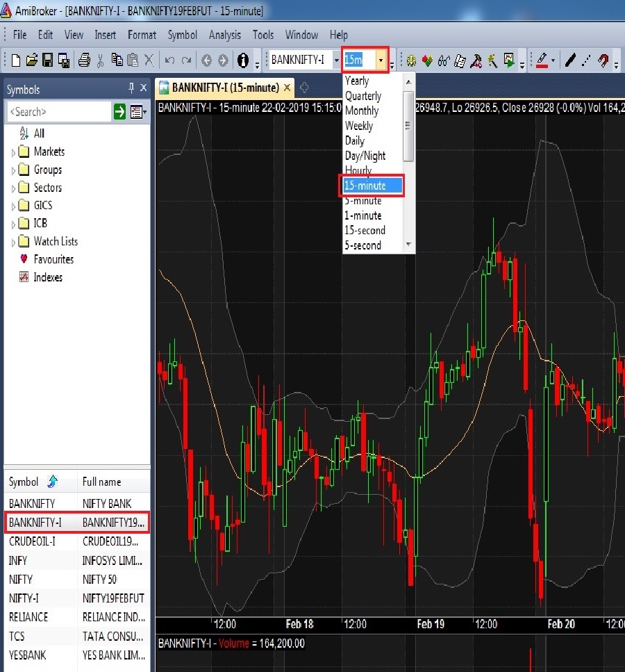Close the Symbols panel

tap(144, 88)
